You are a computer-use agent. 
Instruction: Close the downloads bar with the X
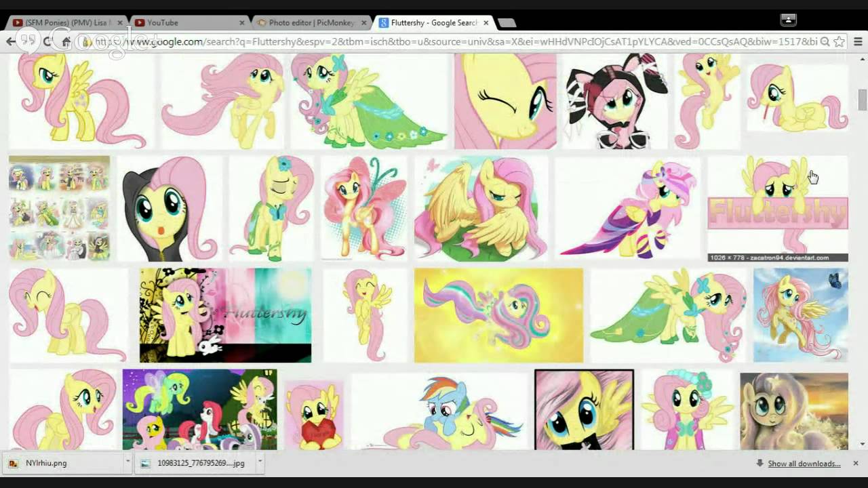856,464
